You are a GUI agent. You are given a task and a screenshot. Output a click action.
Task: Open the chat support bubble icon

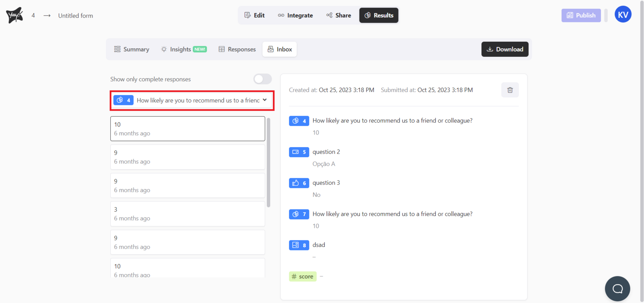(x=617, y=289)
